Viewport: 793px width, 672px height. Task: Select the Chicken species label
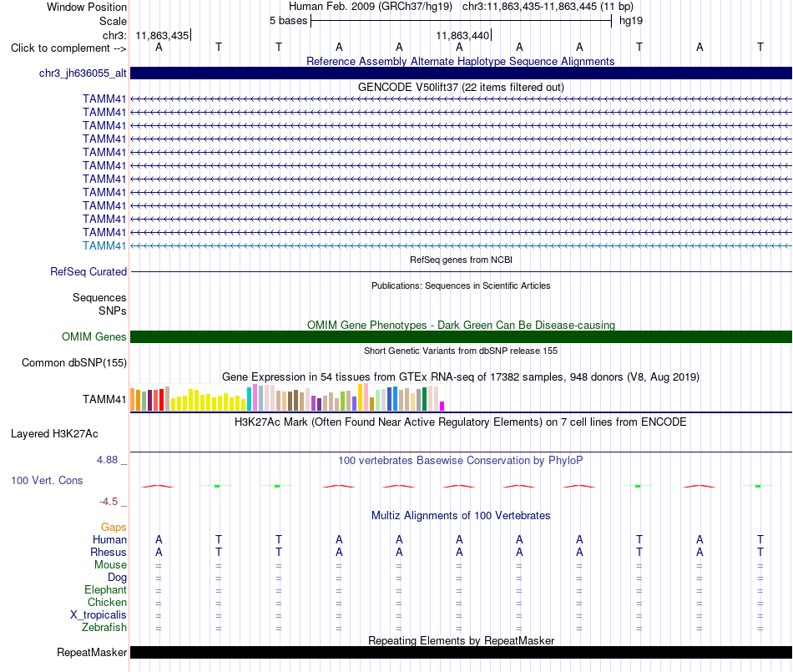107,602
